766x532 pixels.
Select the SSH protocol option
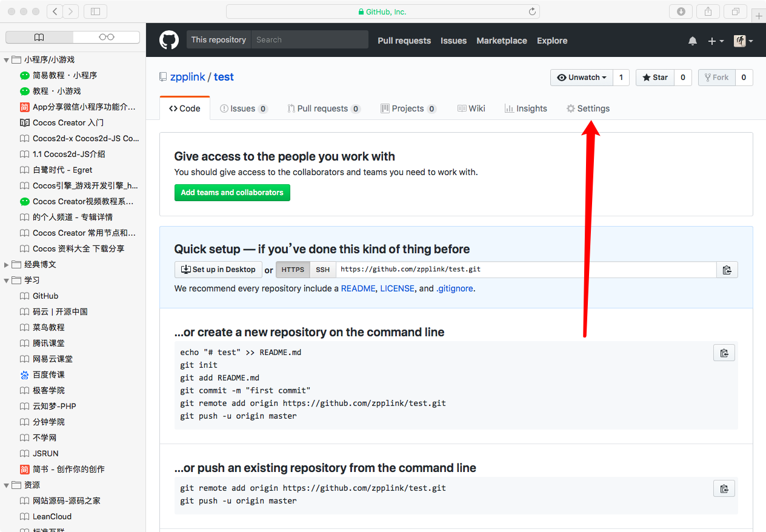tap(323, 270)
